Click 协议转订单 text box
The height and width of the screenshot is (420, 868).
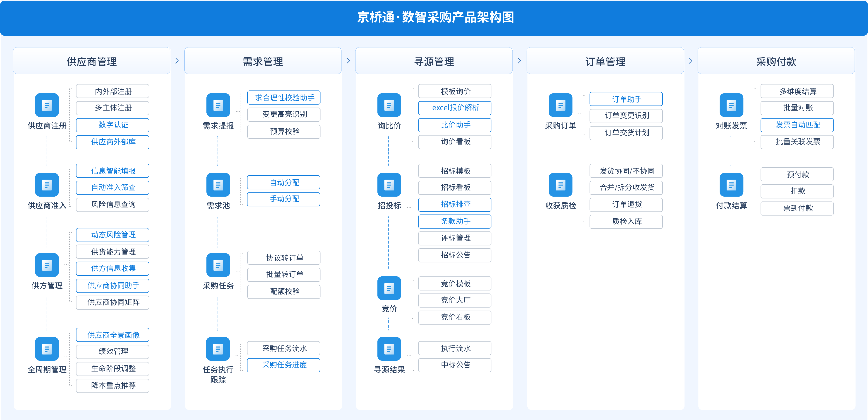(284, 258)
